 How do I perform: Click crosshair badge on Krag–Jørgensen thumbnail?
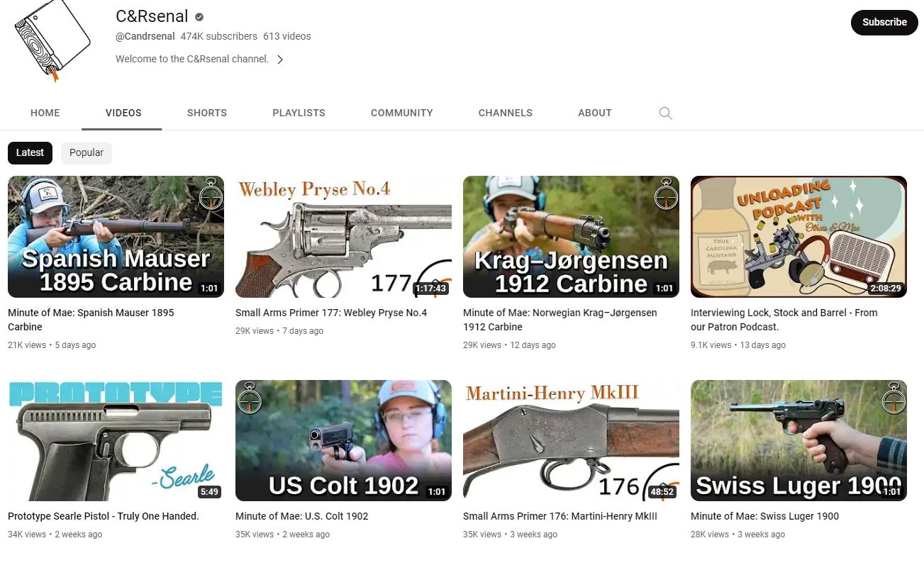[x=666, y=194]
